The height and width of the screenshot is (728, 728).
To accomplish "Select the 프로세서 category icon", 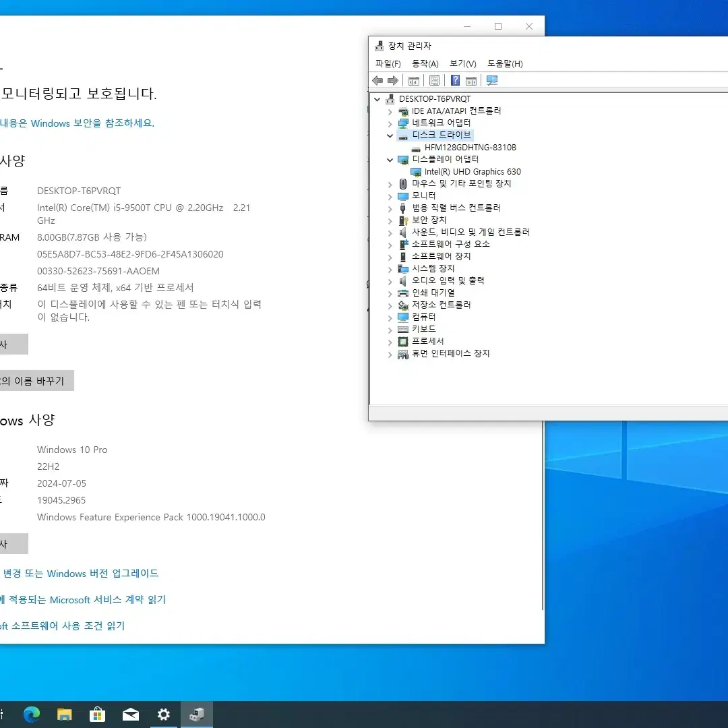I will click(403, 342).
